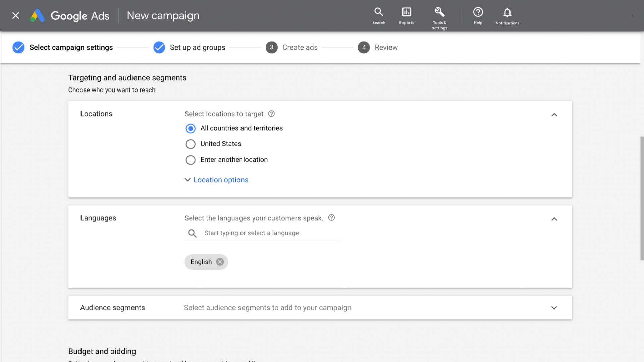This screenshot has width=644, height=362.
Task: Open the Reports icon
Action: point(407,16)
